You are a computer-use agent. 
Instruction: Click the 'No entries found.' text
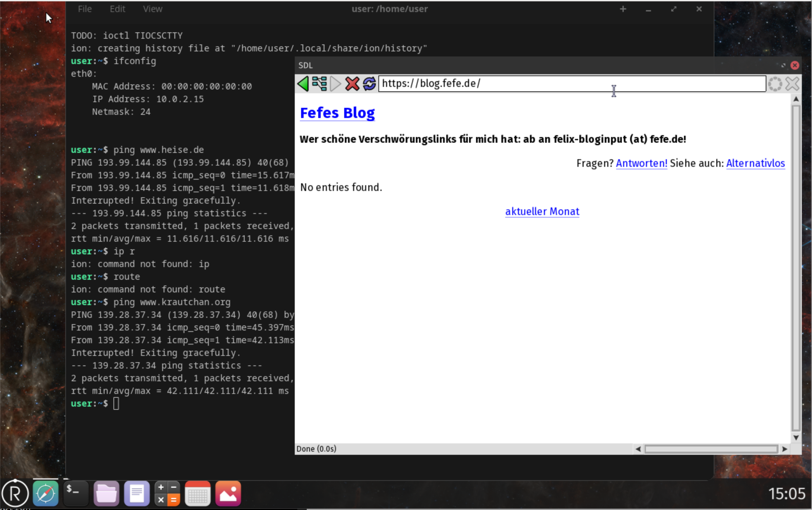341,187
